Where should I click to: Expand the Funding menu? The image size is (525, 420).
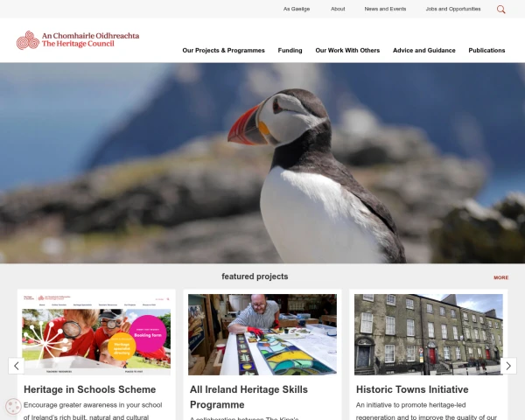290,50
